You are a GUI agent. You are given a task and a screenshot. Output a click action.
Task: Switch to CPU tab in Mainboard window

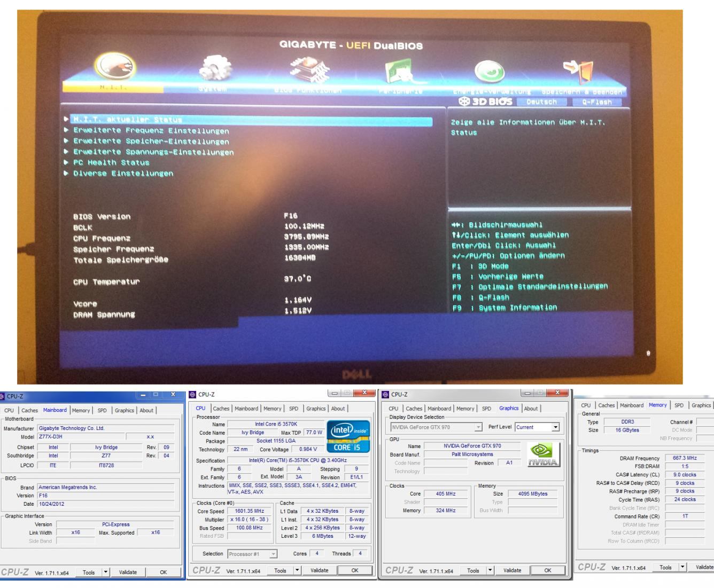pyautogui.click(x=10, y=411)
